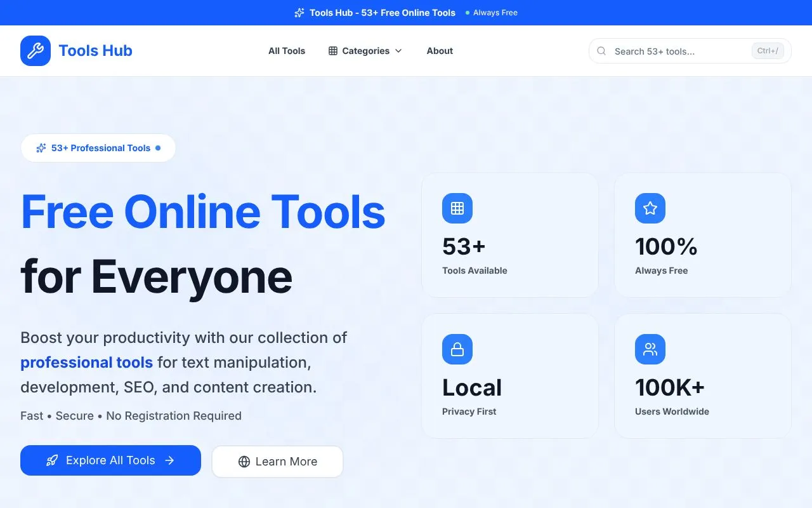The width and height of the screenshot is (812, 508).
Task: Click the Tools Hub brand name
Action: point(95,51)
